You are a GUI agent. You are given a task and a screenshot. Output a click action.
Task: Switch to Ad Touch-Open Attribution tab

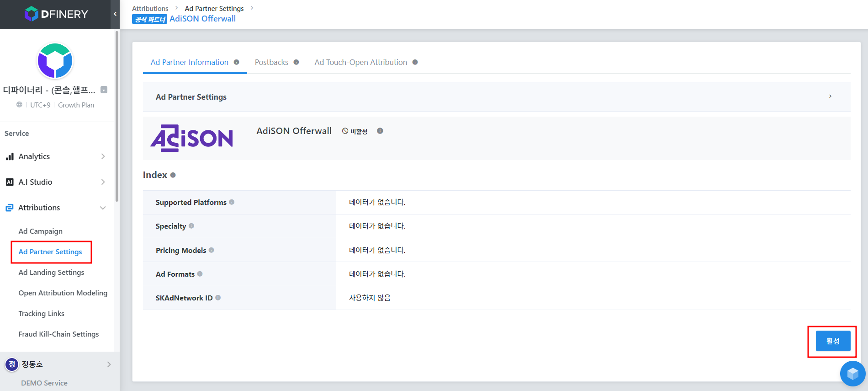pyautogui.click(x=361, y=62)
